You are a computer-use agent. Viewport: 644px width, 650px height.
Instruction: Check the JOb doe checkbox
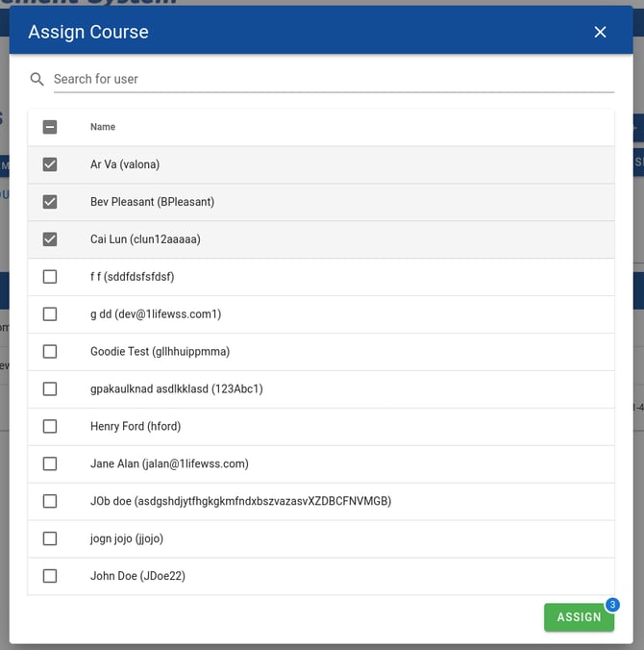[50, 501]
